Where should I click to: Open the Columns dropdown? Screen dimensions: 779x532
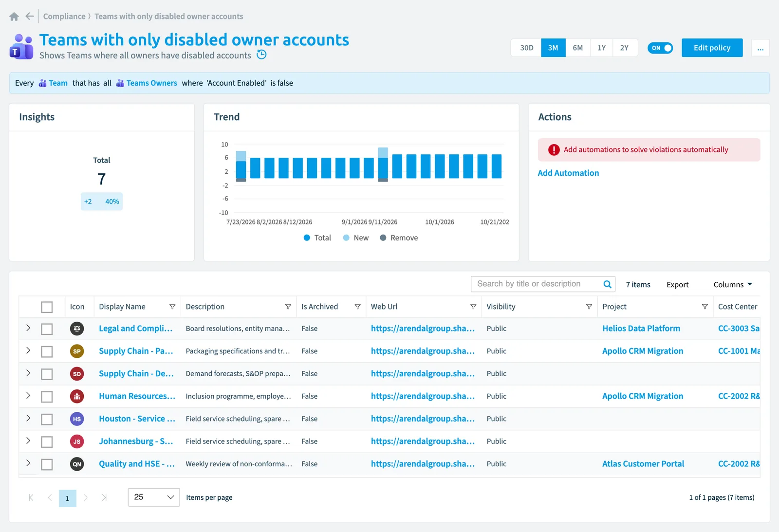(733, 284)
